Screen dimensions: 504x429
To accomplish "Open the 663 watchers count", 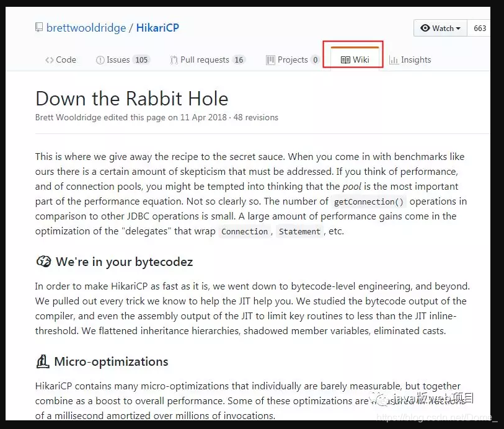I will pos(480,29).
